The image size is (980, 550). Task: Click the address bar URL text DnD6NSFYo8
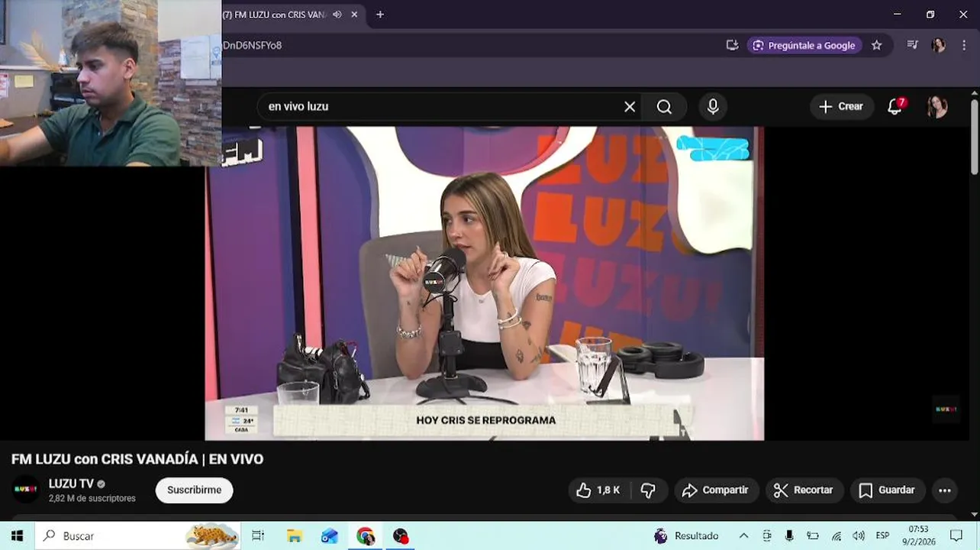[x=252, y=45]
